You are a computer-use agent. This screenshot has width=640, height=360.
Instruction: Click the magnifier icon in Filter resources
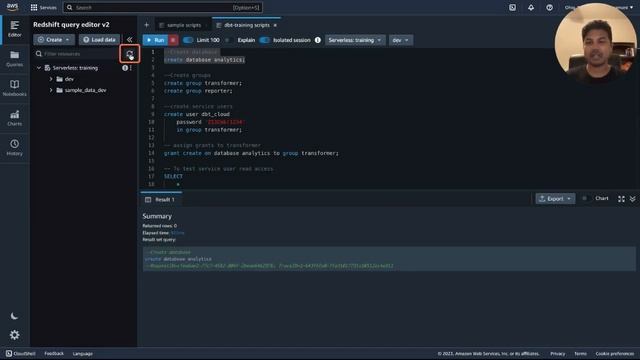point(38,54)
